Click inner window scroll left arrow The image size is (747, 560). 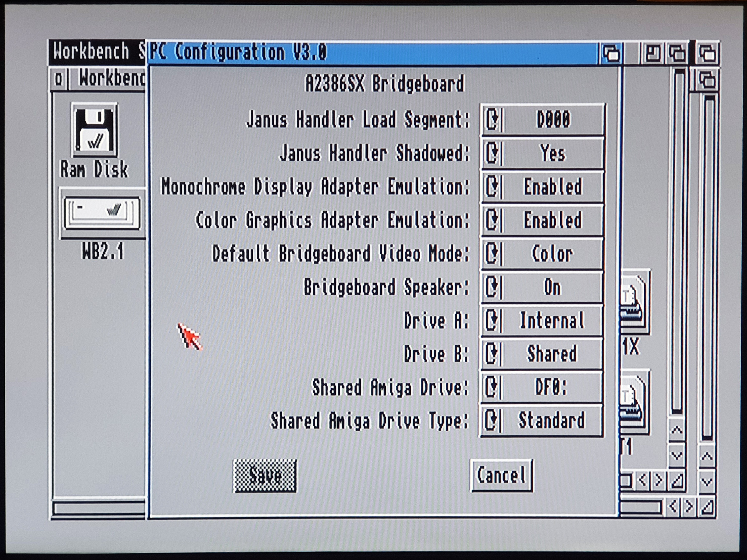click(643, 480)
